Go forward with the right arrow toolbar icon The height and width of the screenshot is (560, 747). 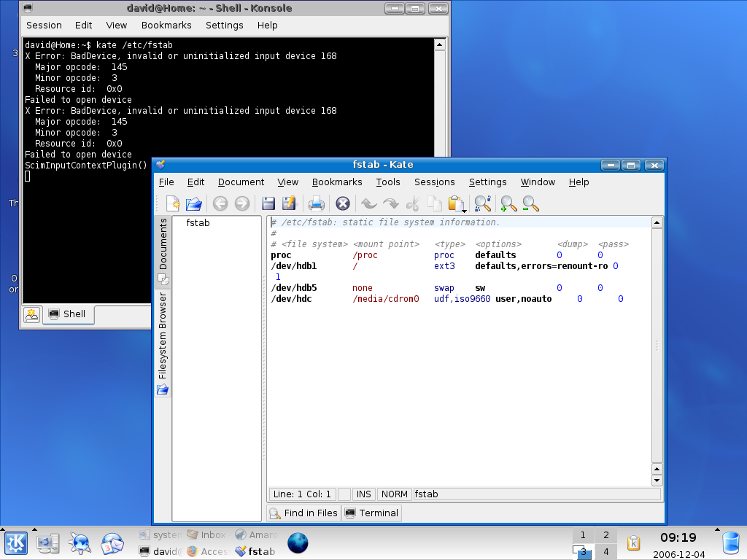pos(242,204)
